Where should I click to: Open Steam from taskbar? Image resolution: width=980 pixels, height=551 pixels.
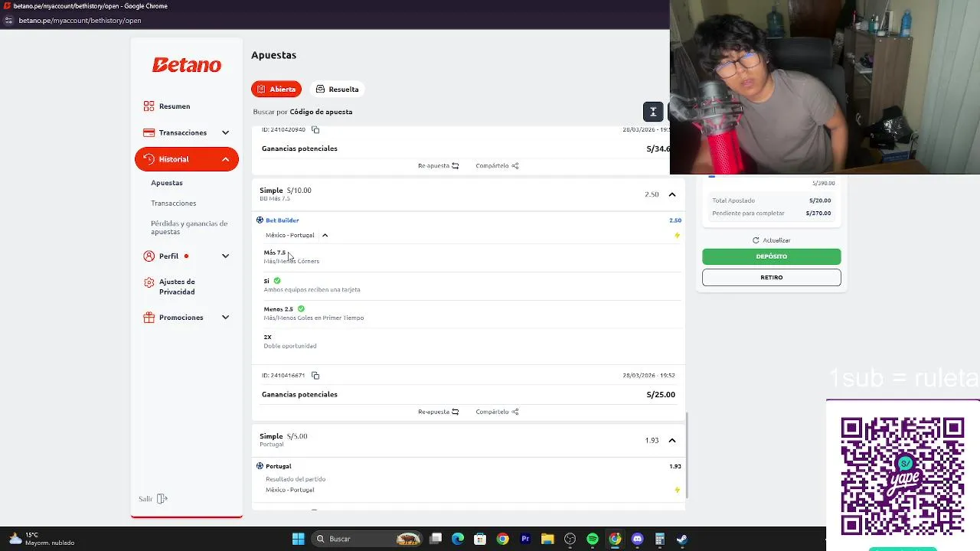[681, 539]
